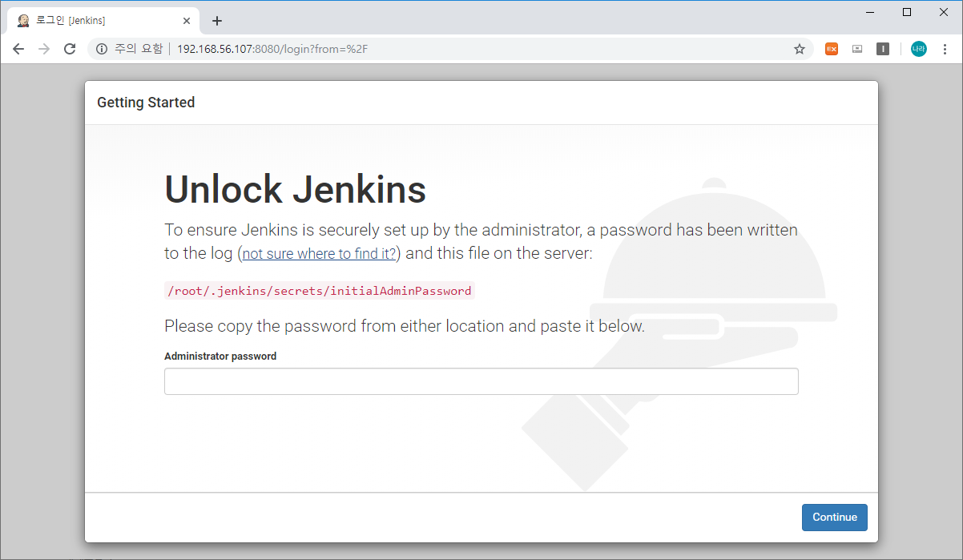Screen dimensions: 963x560
Task: Click the browser forward arrow
Action: [44, 49]
